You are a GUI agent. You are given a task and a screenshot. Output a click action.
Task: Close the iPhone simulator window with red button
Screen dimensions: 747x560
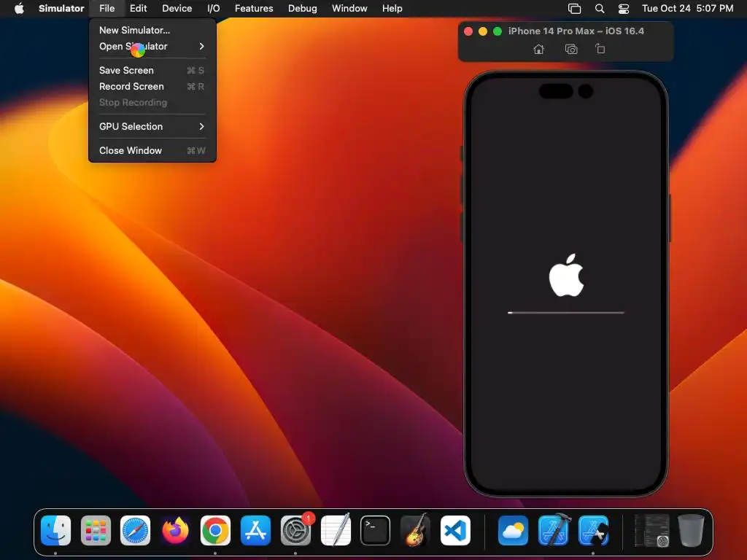pos(468,31)
